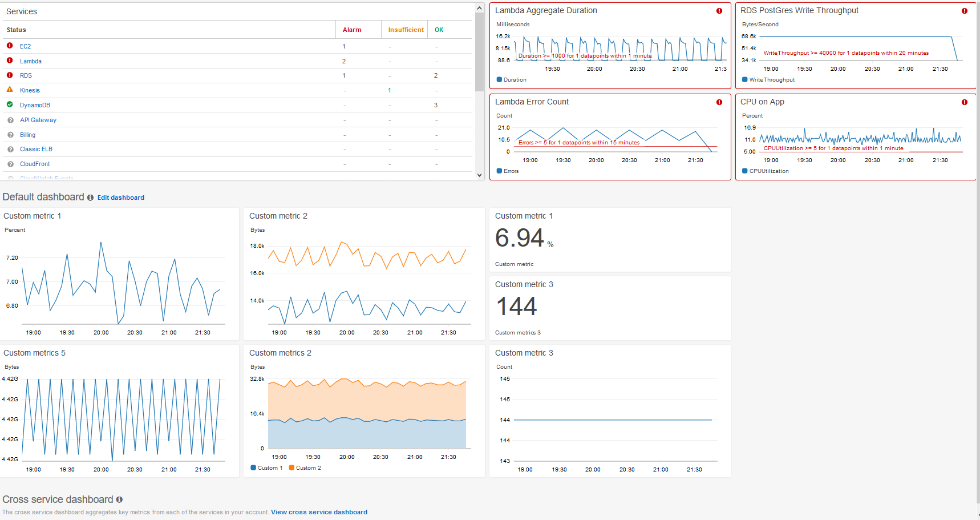Click alarm icon on RDS PostGres Write Throughput
Image resolution: width=980 pixels, height=520 pixels.
(965, 11)
